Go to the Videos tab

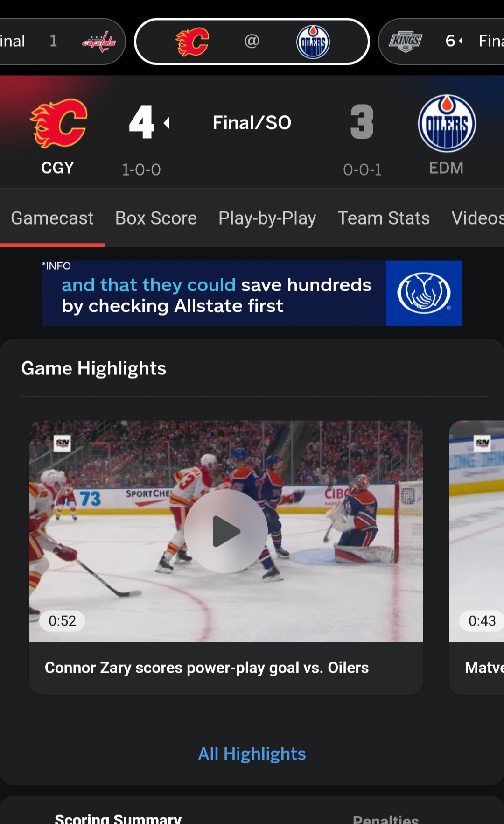coord(477,218)
